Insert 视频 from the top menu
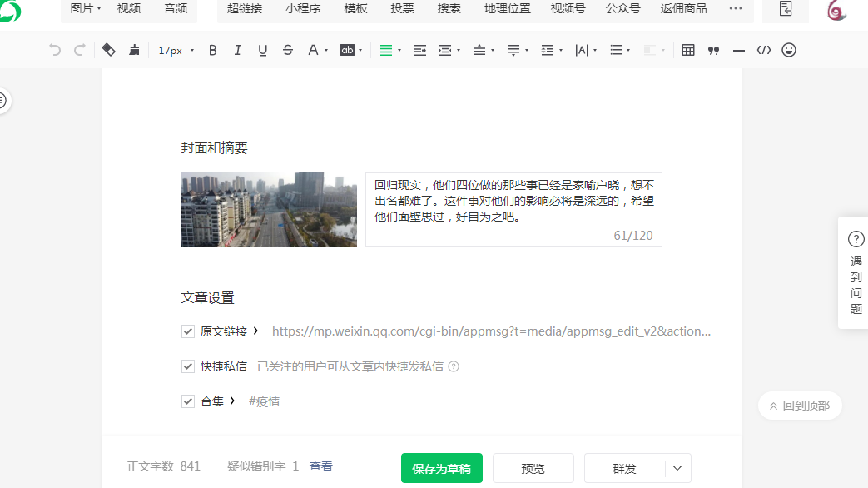The image size is (868, 488). 128,8
